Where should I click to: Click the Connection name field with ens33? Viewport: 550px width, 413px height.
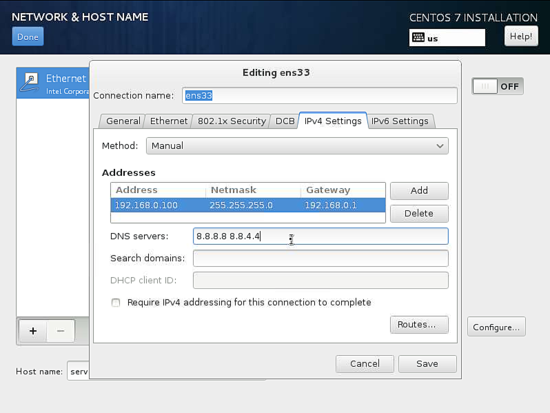tap(320, 95)
